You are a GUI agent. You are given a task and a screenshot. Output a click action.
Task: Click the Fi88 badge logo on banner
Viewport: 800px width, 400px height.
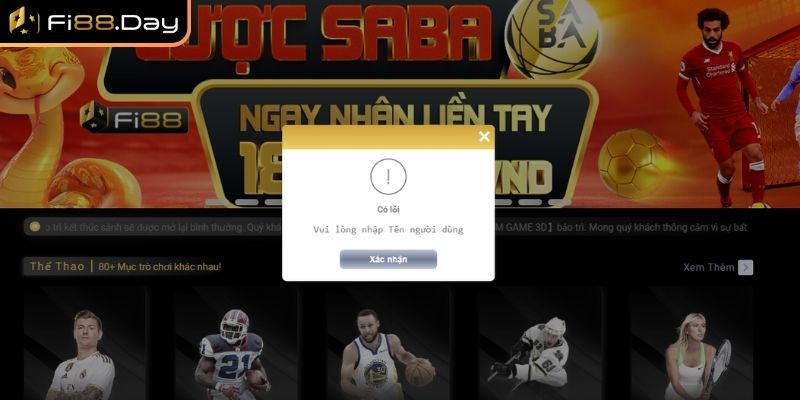(134, 118)
